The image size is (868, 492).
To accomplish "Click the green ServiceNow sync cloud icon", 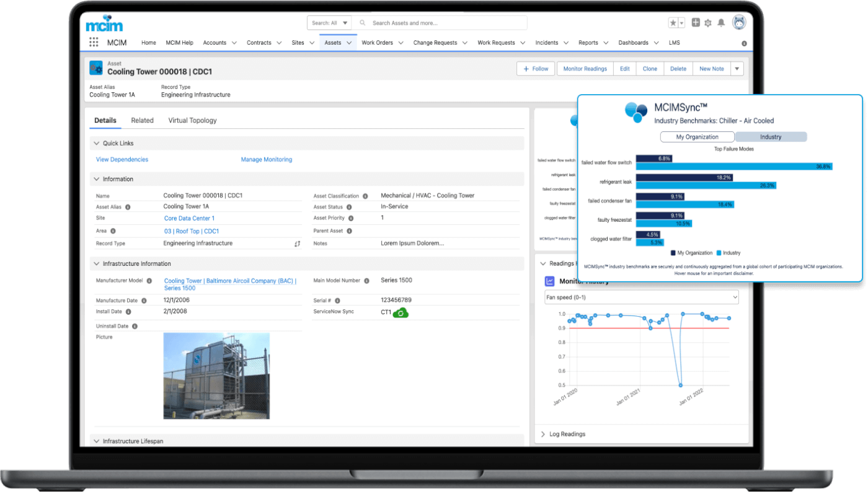I will 401,313.
